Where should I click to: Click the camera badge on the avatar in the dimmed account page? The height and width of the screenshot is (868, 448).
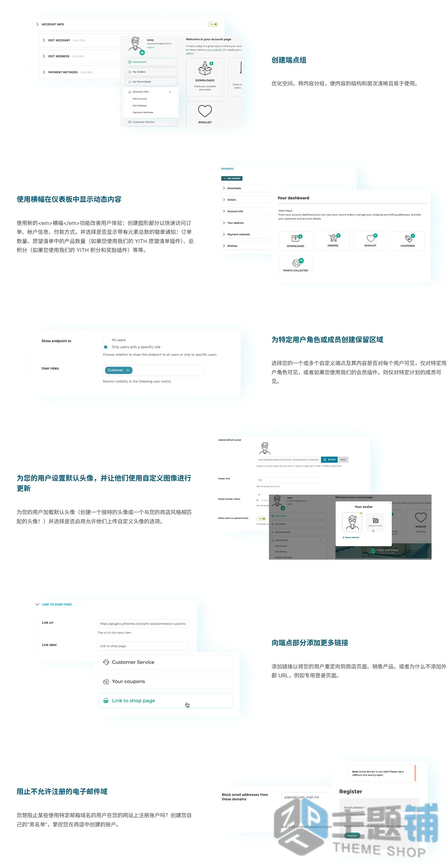click(283, 508)
